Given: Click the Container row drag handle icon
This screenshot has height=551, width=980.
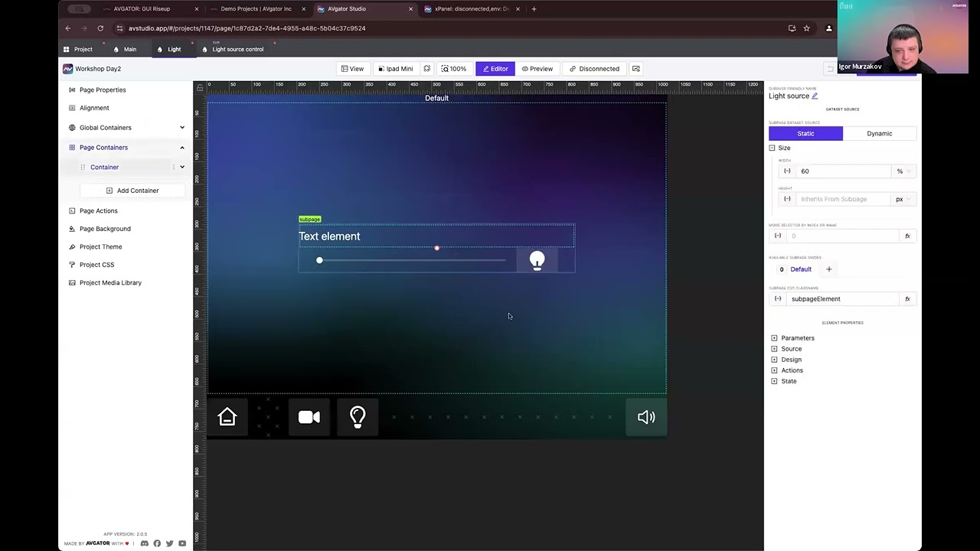Looking at the screenshot, I should [x=83, y=167].
